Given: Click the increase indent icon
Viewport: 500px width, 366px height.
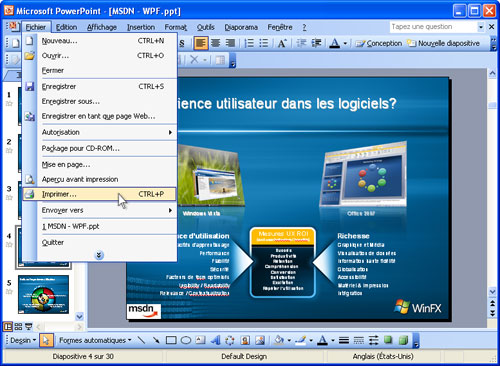Looking at the screenshot, I should (x=316, y=43).
